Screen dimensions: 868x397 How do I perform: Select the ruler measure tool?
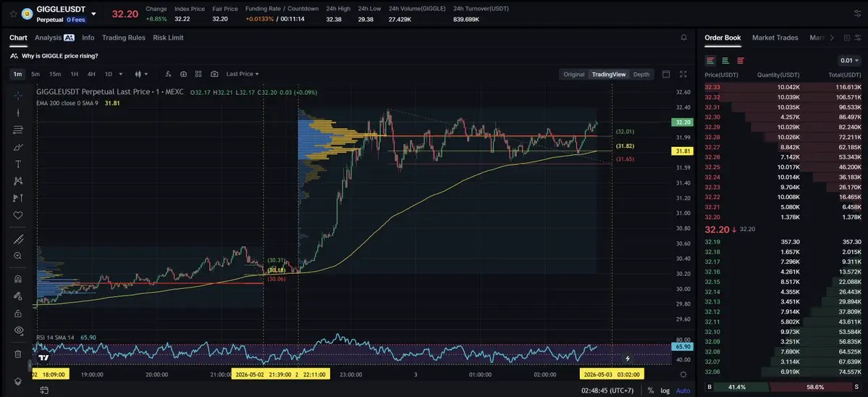[17, 239]
